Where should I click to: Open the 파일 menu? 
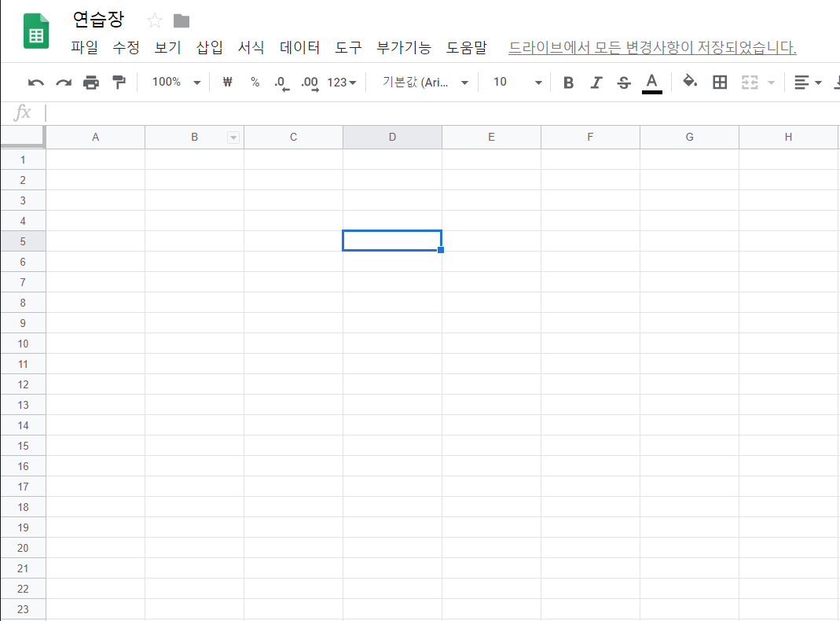tap(84, 48)
